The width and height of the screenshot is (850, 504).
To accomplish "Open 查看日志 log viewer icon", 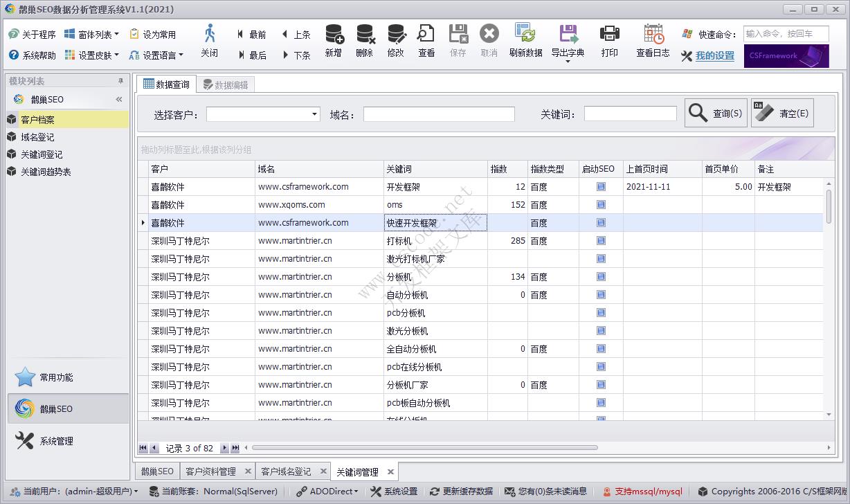I will coord(653,34).
